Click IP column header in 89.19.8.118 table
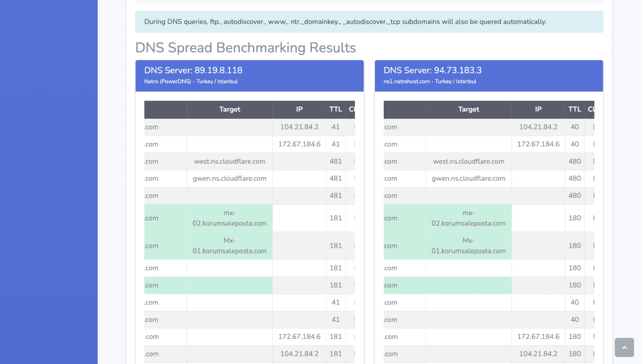This screenshot has height=364, width=641. point(299,109)
